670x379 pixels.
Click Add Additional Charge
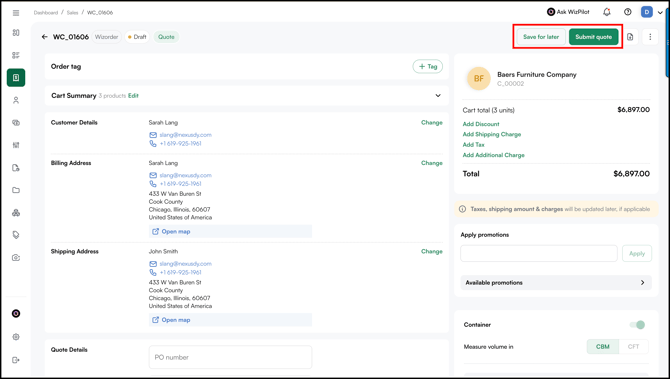[x=494, y=156]
